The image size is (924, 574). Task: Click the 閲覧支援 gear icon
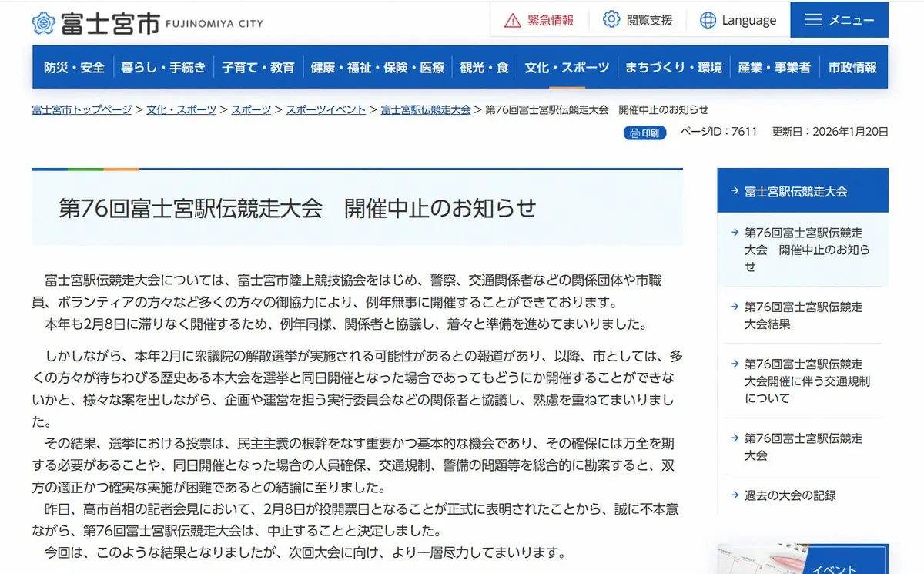coord(611,19)
